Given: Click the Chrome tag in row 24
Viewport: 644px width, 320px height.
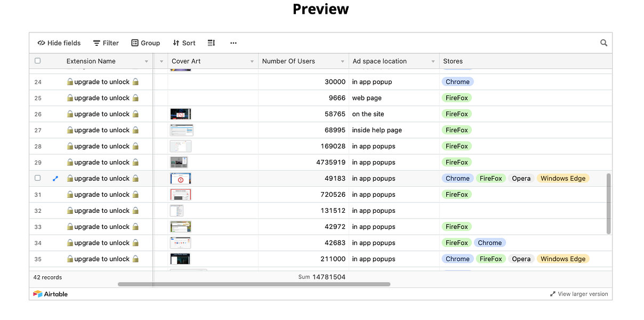Looking at the screenshot, I should 457,82.
